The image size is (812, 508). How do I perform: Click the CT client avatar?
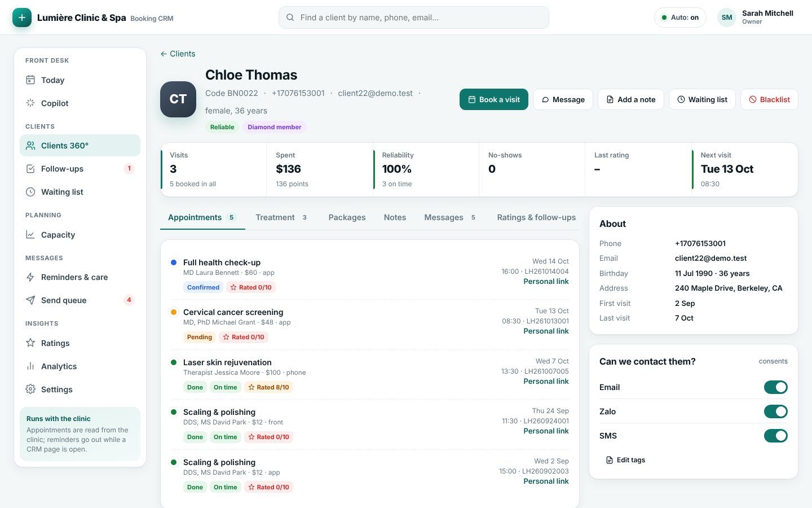coord(178,99)
